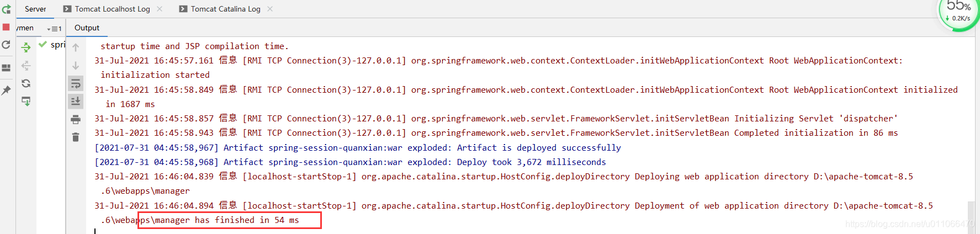Stop the running Tomcat server
Viewport: 980px width, 234px height.
point(6,27)
